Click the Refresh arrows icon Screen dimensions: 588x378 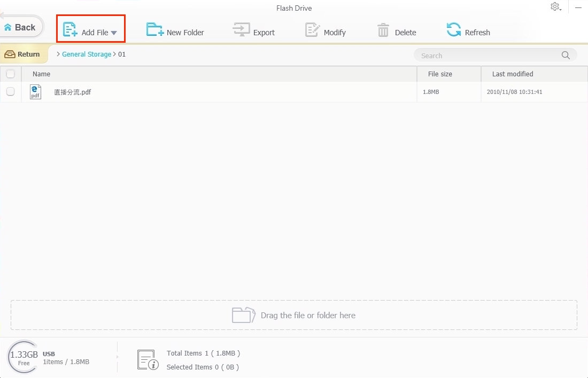[x=454, y=29]
